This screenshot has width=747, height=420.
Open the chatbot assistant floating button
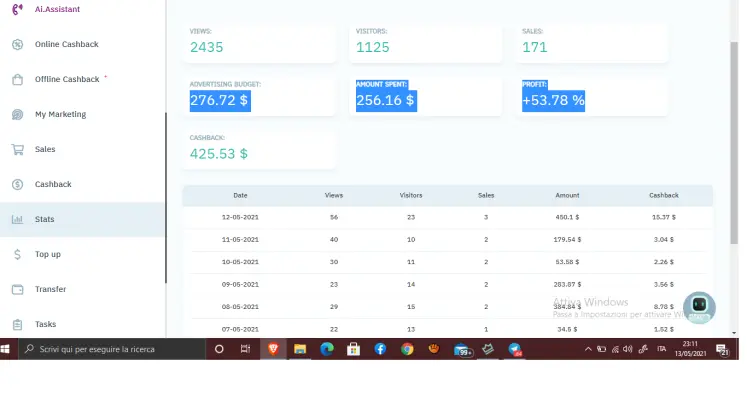point(699,307)
